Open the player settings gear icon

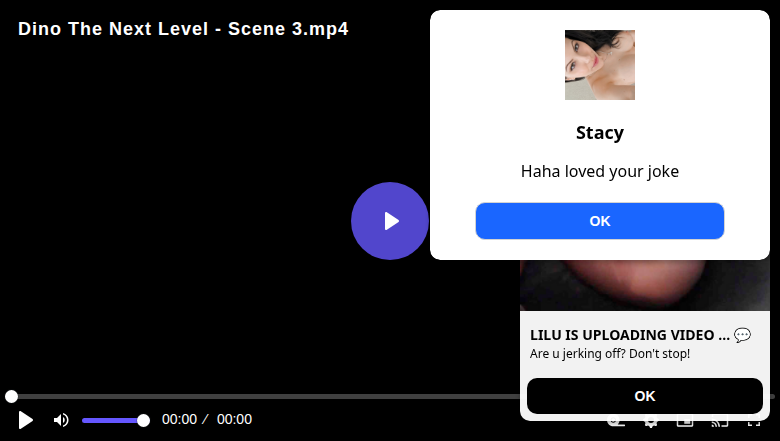[650, 423]
